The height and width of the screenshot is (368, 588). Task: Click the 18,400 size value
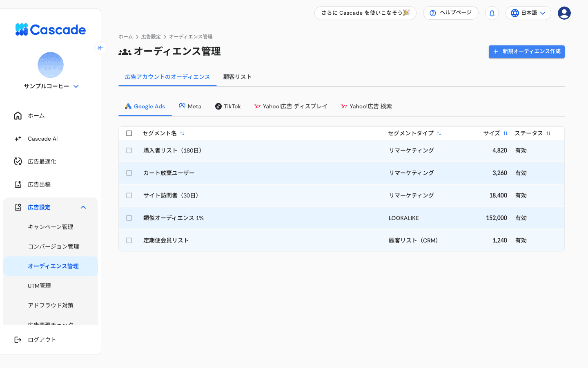(x=498, y=195)
